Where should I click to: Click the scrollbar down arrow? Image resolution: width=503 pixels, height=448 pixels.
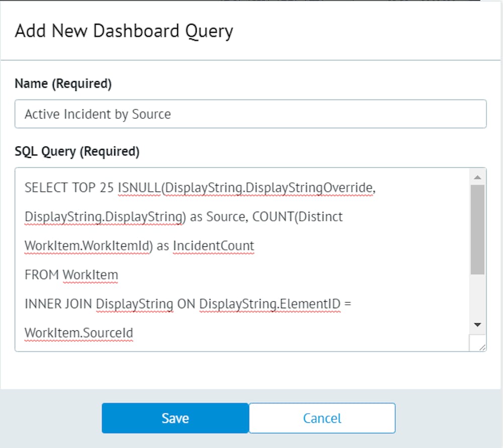pos(477,324)
